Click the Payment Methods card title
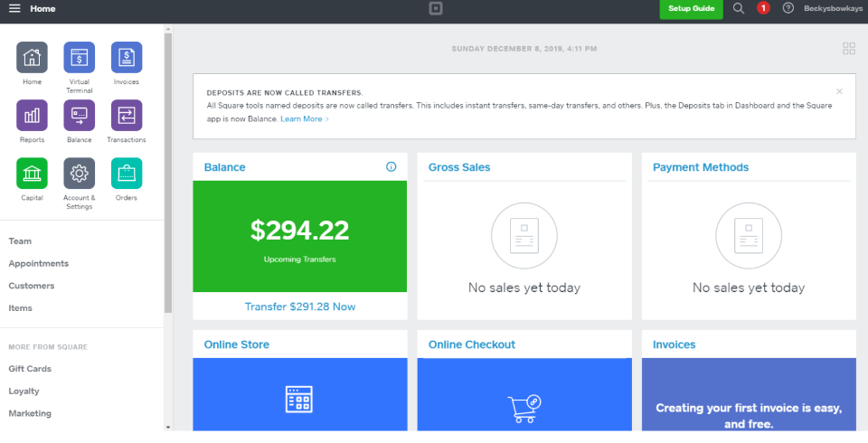Viewport: 868px width, 443px height. pos(701,167)
